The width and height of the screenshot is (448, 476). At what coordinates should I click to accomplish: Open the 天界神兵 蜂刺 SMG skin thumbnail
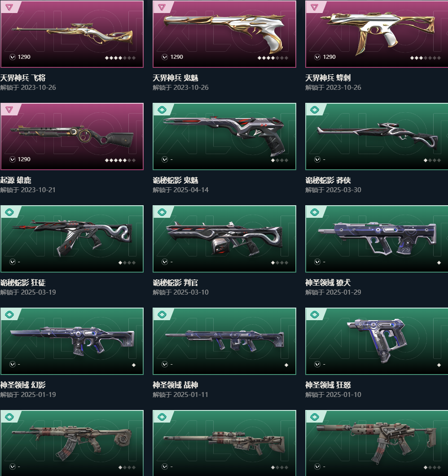(x=377, y=34)
